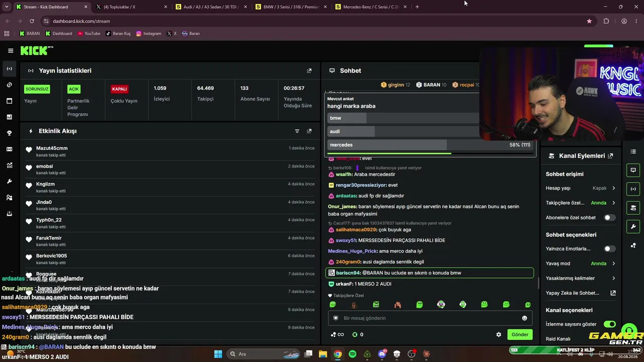Reload the dashboard page
The image size is (644, 362).
pos(32,21)
